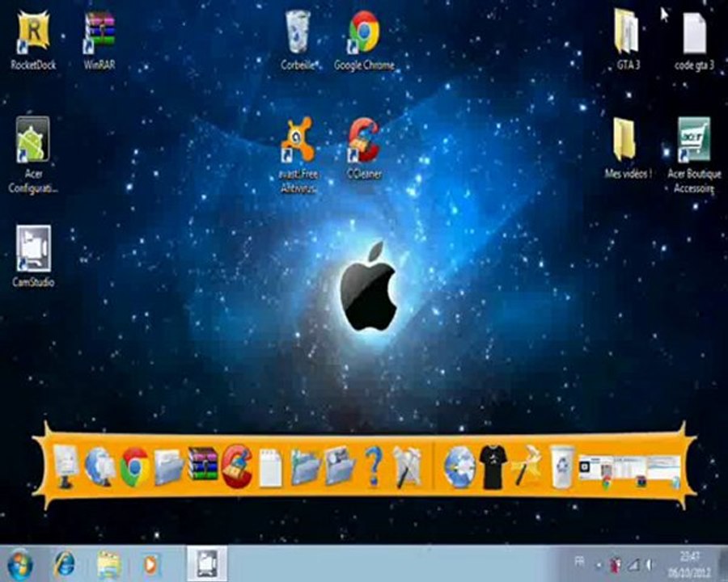This screenshot has width=728, height=582.
Task: Open the RocketDock desktop shortcut
Action: click(33, 41)
